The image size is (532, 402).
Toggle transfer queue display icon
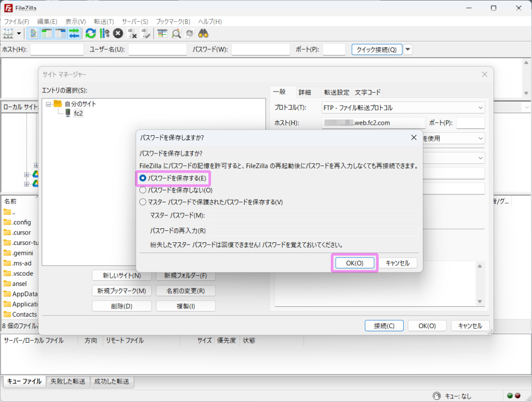tap(74, 33)
